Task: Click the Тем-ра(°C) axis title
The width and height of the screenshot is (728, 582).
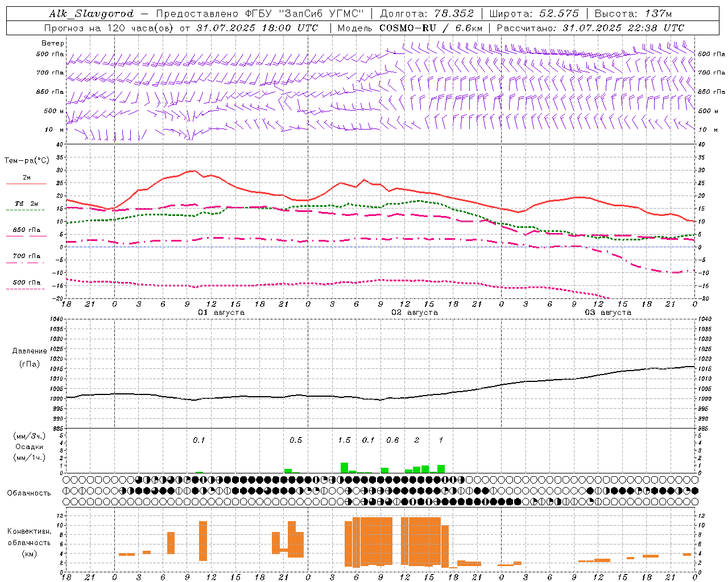Action: [x=27, y=161]
